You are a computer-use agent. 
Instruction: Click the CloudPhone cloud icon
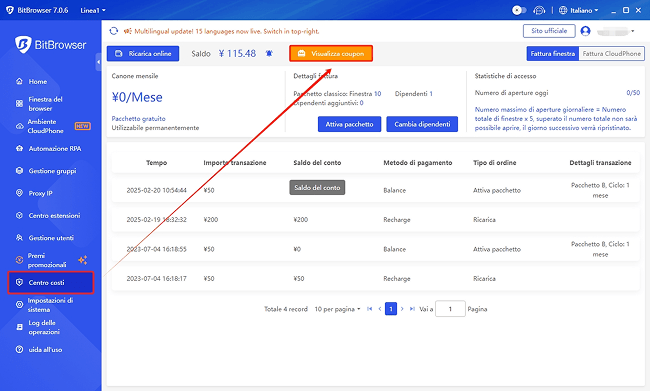click(19, 126)
